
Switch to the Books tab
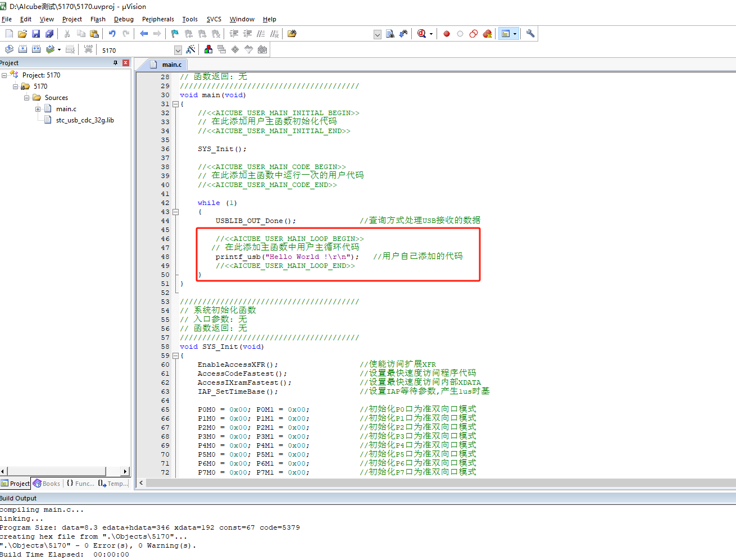click(47, 484)
